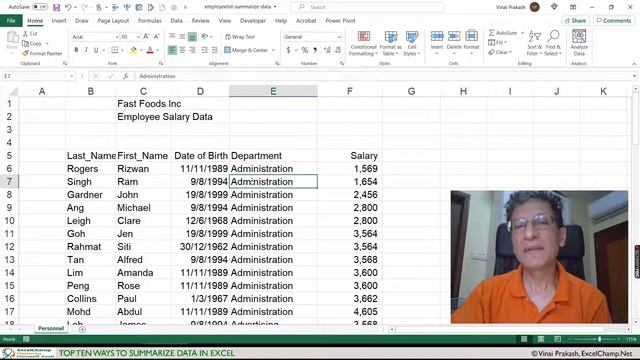The height and width of the screenshot is (360, 640).
Task: Click the Center horizontal alignment icon
Action: point(182,50)
